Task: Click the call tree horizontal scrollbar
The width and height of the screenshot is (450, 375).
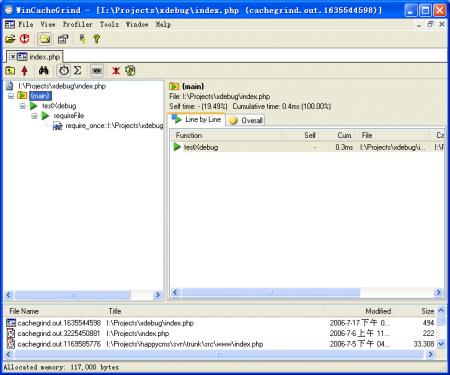Action: [x=83, y=295]
